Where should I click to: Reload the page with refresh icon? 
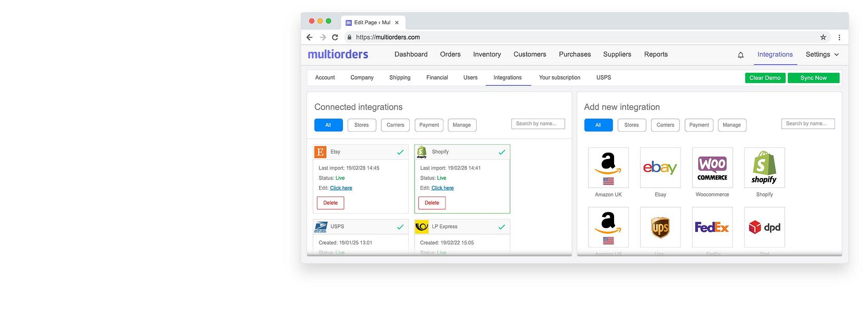[x=335, y=37]
